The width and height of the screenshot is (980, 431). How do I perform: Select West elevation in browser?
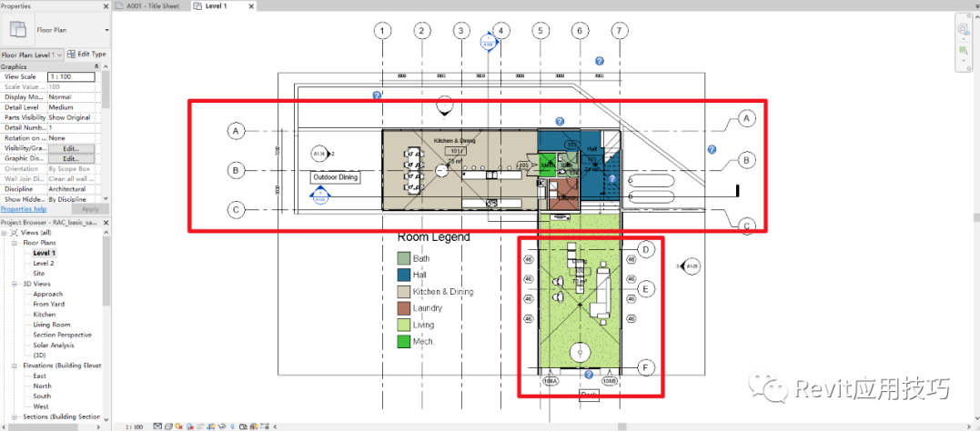click(41, 406)
